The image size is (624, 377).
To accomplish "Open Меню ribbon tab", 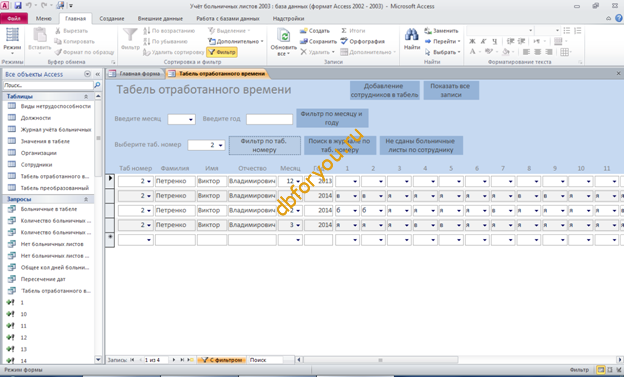I will (x=43, y=18).
